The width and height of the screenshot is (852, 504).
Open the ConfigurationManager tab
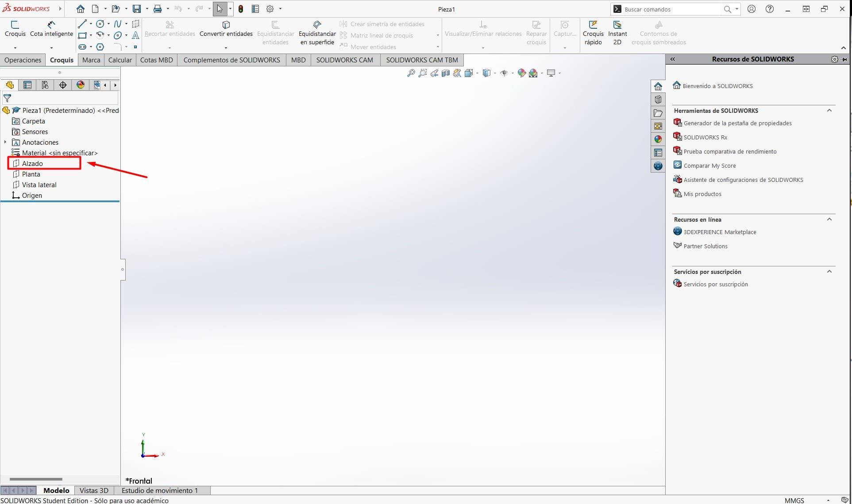(45, 85)
